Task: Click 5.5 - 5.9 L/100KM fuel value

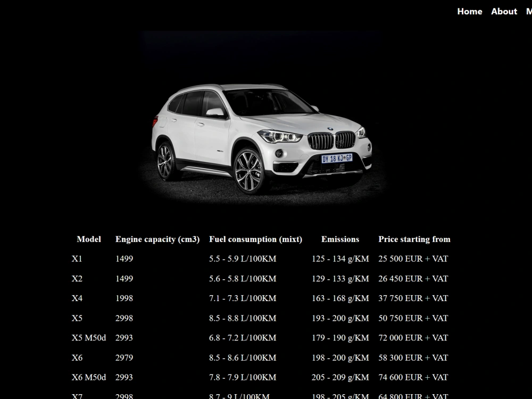Action: [243, 259]
